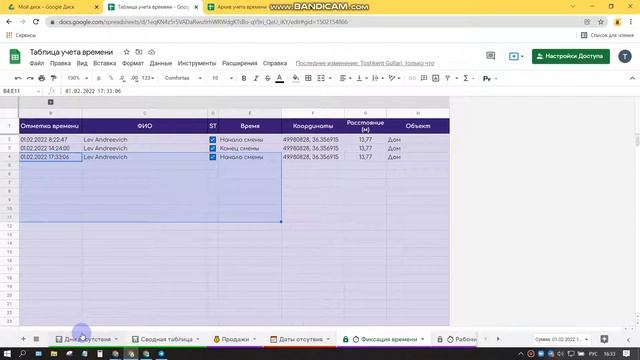640x360 pixels.
Task: Click the Print icon
Action: [x=42, y=78]
